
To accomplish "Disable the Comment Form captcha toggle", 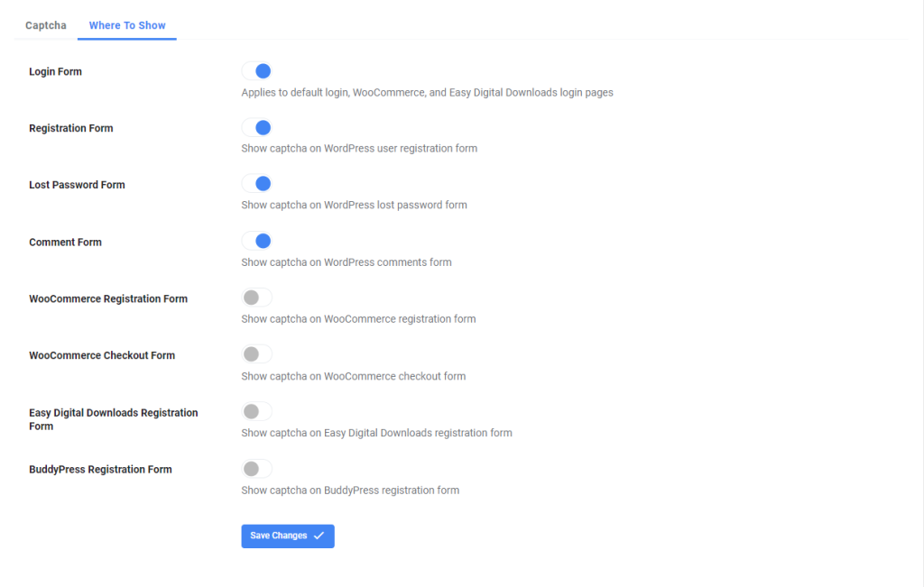I will coord(257,241).
